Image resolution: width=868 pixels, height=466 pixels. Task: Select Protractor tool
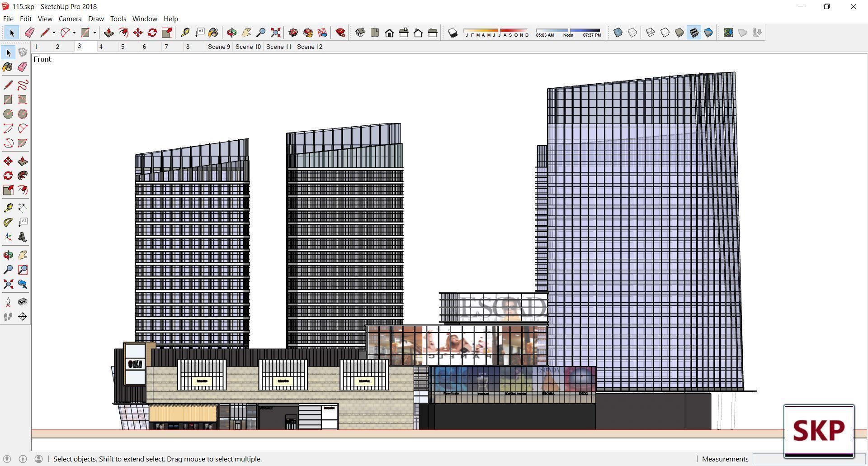pos(8,223)
